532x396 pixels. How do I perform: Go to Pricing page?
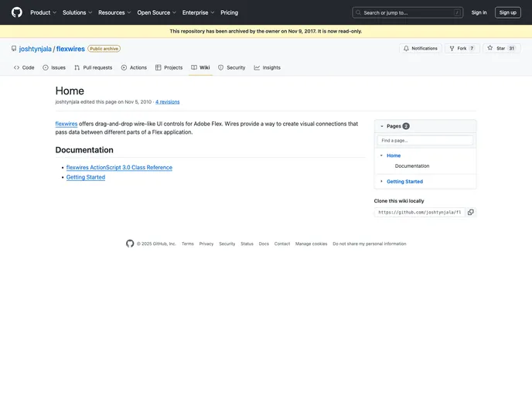point(230,12)
